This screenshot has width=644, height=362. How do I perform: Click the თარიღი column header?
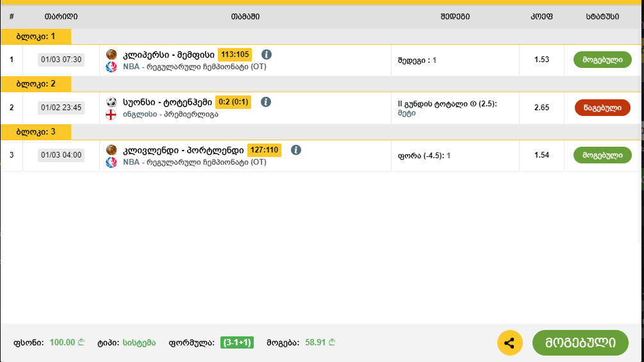pos(62,17)
